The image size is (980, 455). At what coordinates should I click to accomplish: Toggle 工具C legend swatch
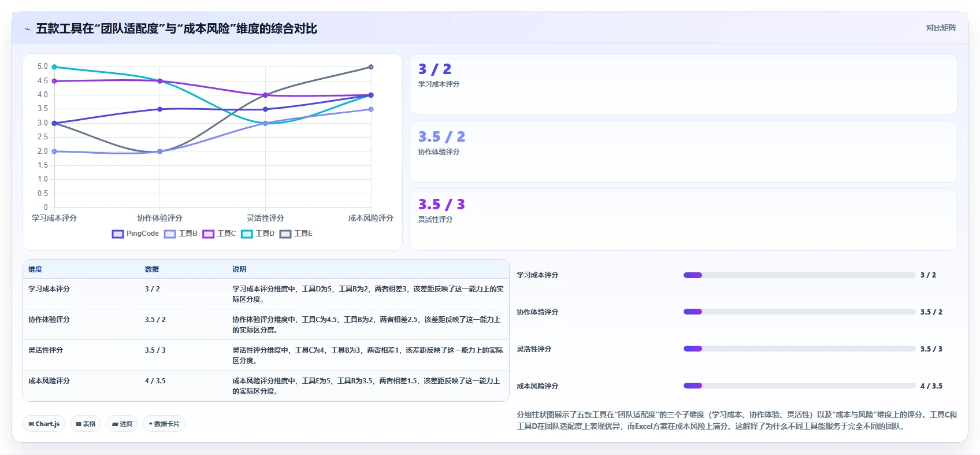pyautogui.click(x=209, y=234)
